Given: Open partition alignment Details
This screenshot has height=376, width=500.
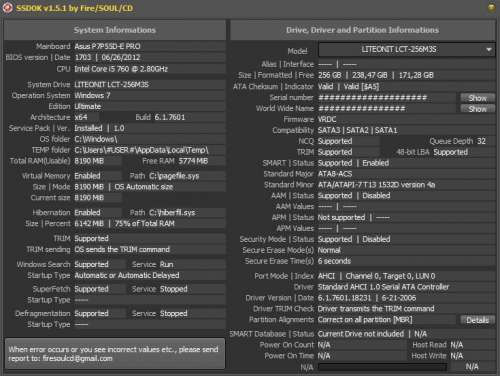Looking at the screenshot, I should pyautogui.click(x=478, y=320).
